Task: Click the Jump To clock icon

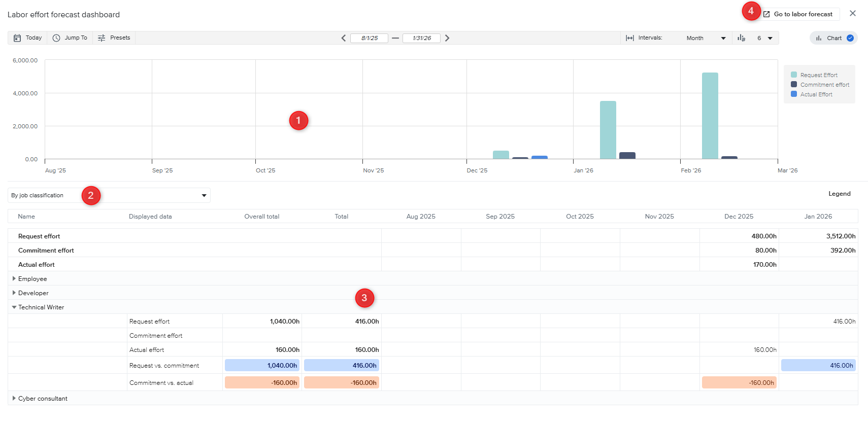Action: click(x=56, y=38)
